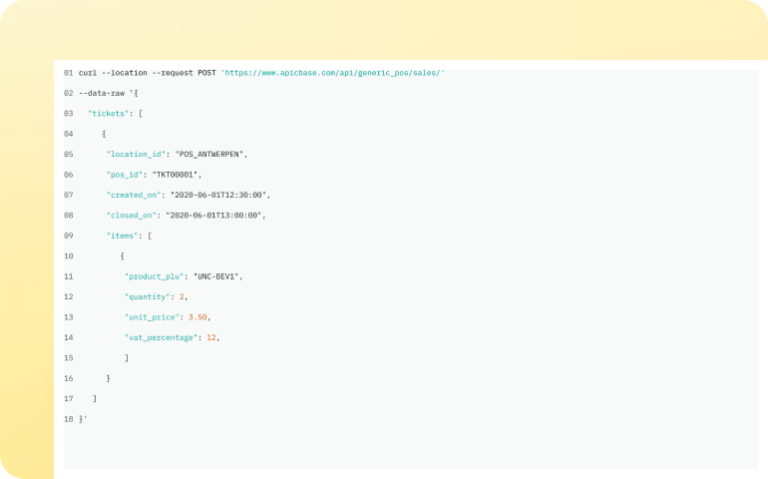The height and width of the screenshot is (479, 768).
Task: Click the vat_percentage value 12
Action: pyautogui.click(x=210, y=337)
